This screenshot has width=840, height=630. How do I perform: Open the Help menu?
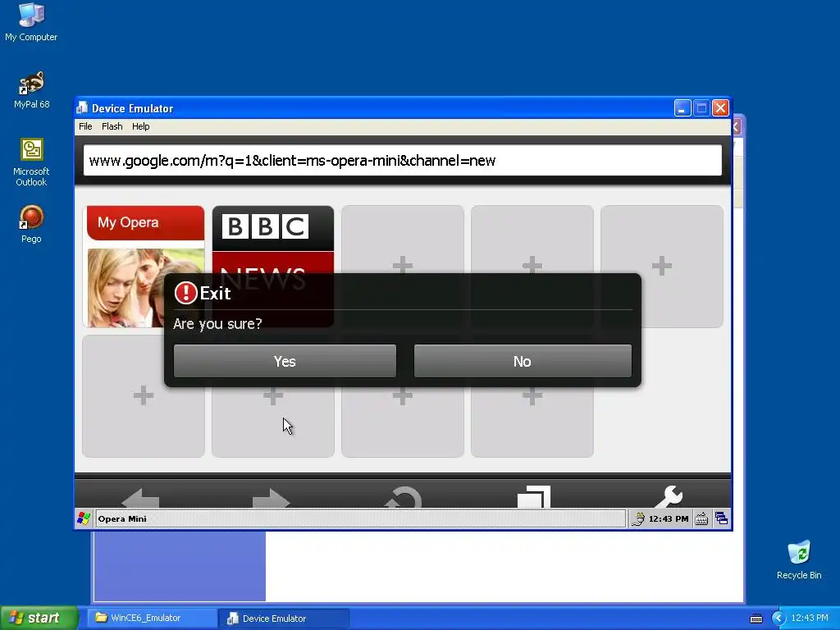click(141, 126)
